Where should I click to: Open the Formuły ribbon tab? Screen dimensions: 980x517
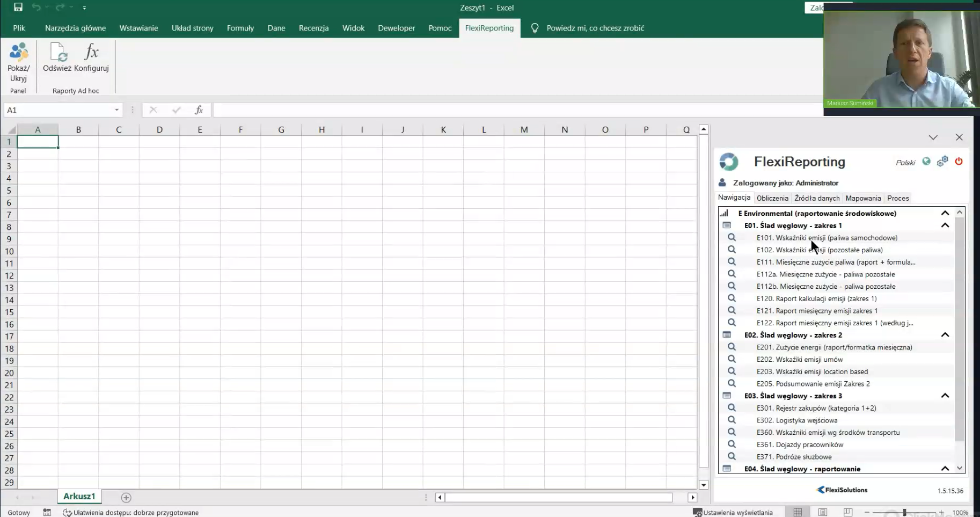240,28
